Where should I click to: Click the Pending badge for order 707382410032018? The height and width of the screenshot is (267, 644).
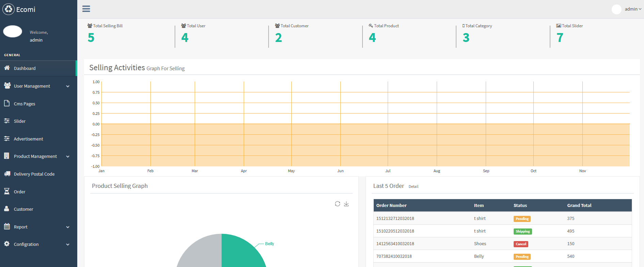click(x=522, y=257)
